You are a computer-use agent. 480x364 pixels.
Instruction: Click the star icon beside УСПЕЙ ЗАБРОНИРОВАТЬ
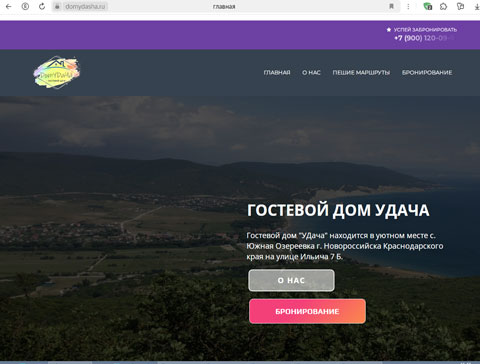[x=389, y=30]
